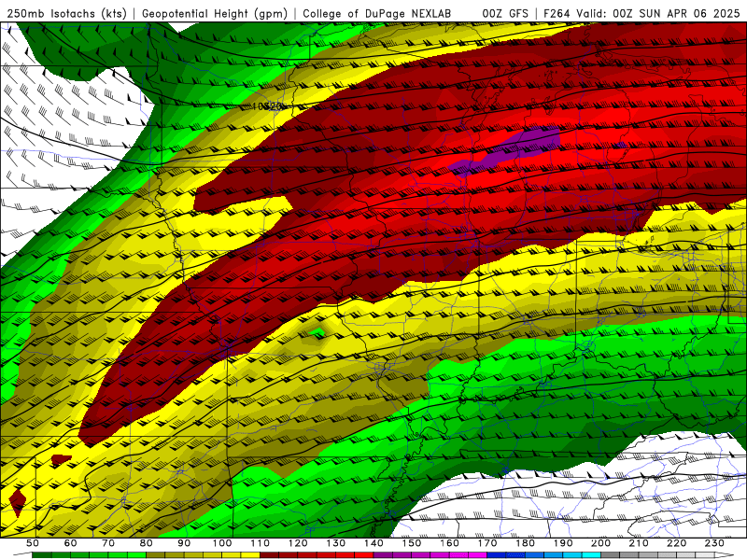The image size is (747, 560).
Task: Click the 80 knot legend label
Action: point(147,543)
